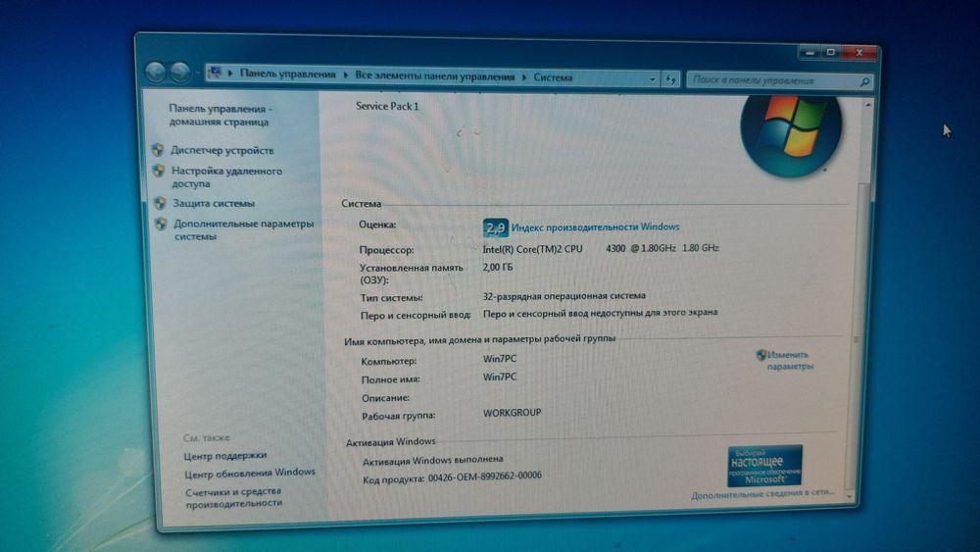
Task: Open Дополнительные параметры системы link
Action: pyautogui.click(x=243, y=229)
